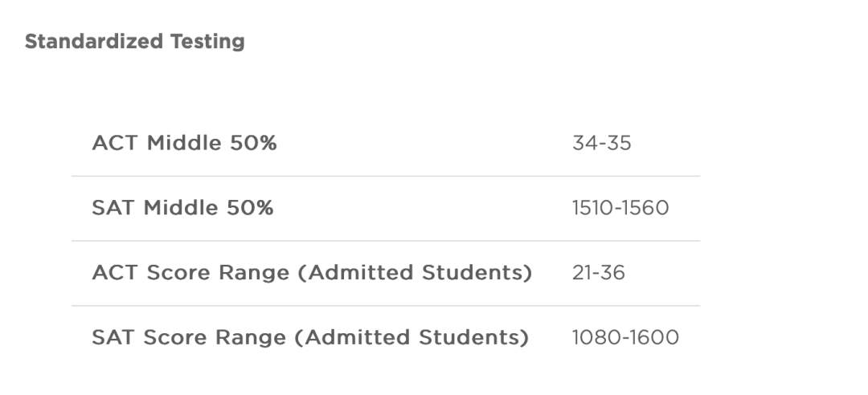Click the Standardized Testing heading
The image size is (868, 395).
[x=134, y=42]
